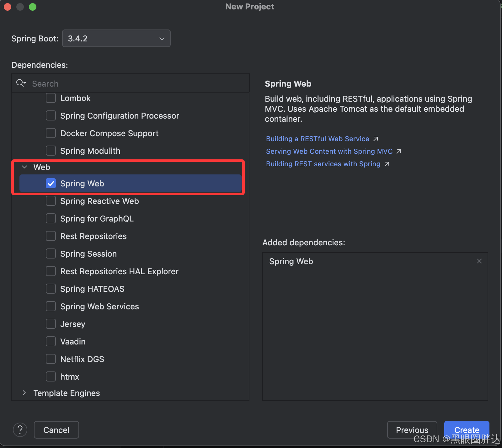Viewport: 502px width, 448px height.
Task: Open external arrow beside Serving Web Content
Action: pyautogui.click(x=399, y=152)
